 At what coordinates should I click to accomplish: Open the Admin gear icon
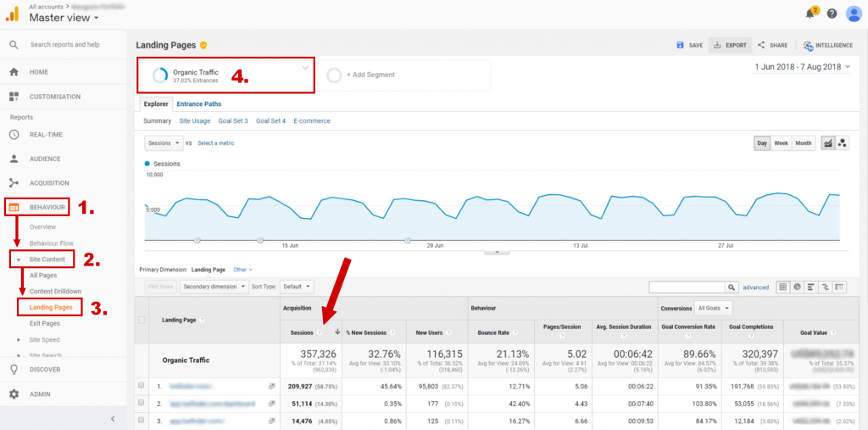[x=14, y=394]
